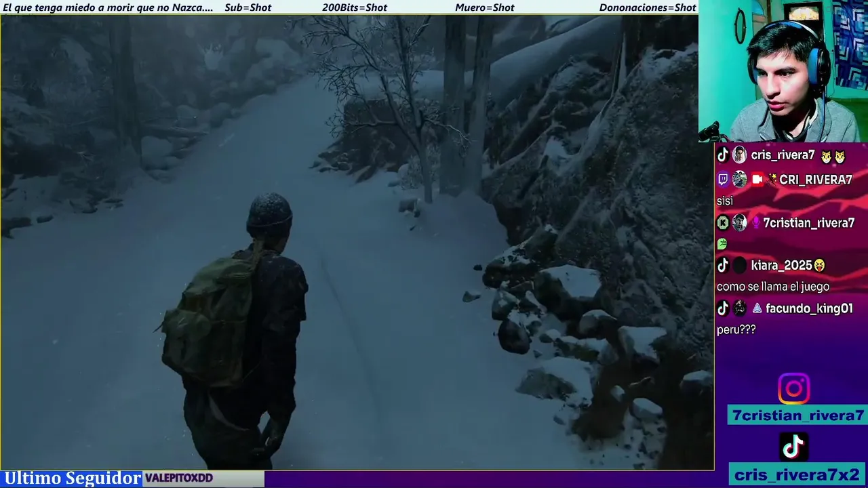This screenshot has width=868, height=488.
Task: Open the 7cristian_rivera7 Instagram handle label
Action: click(797, 415)
